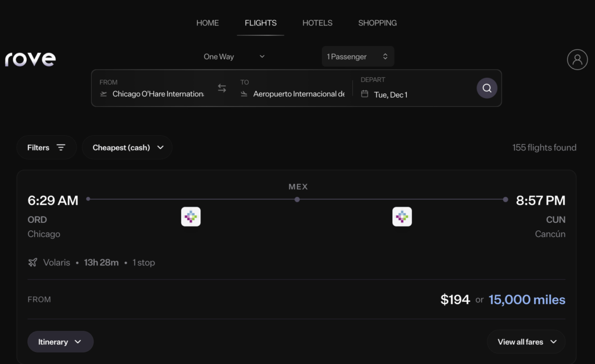Go to the Home tab
The image size is (595, 364).
click(x=207, y=23)
